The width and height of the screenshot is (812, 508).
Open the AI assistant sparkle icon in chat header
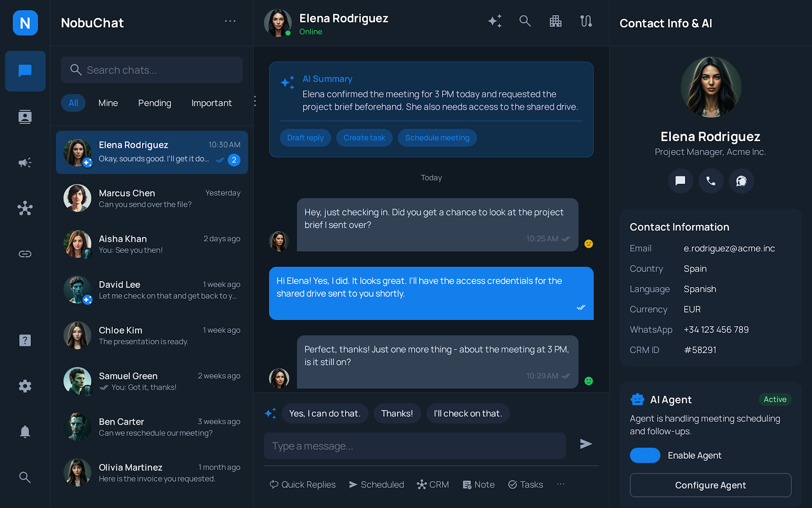pyautogui.click(x=495, y=21)
